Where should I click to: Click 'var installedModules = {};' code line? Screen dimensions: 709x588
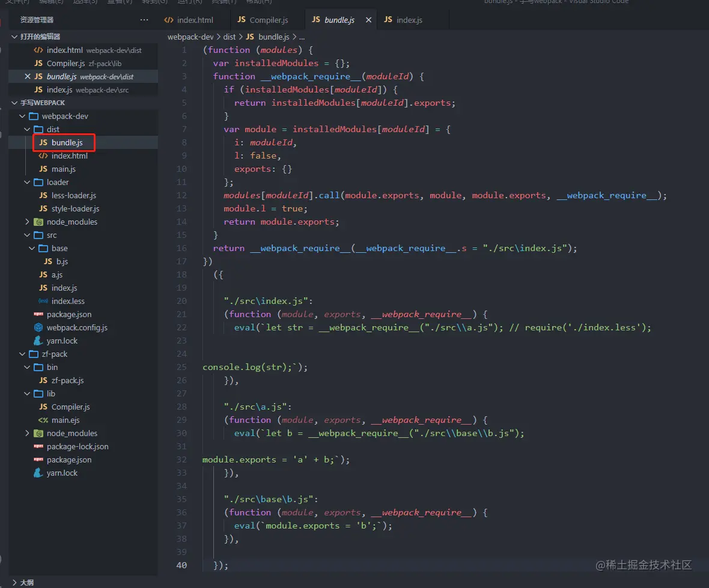(x=281, y=63)
